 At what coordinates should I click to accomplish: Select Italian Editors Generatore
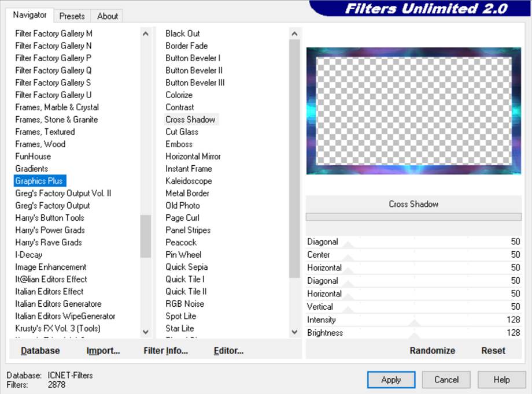point(58,303)
